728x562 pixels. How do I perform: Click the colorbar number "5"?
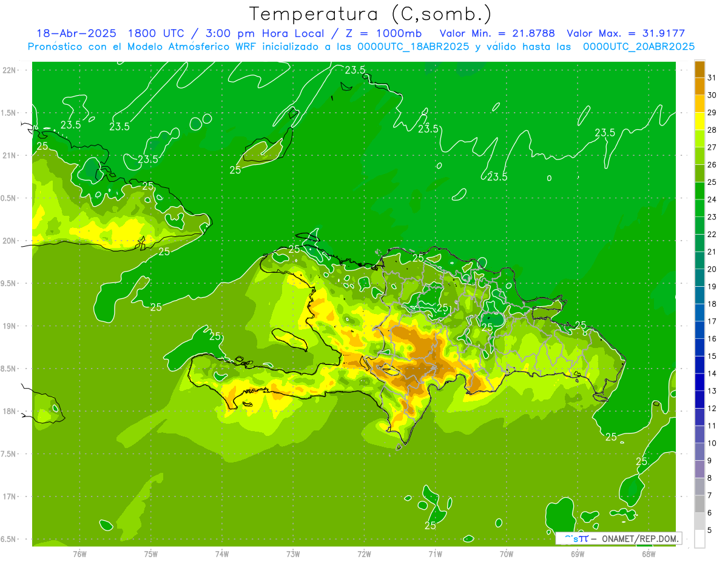coord(710,530)
